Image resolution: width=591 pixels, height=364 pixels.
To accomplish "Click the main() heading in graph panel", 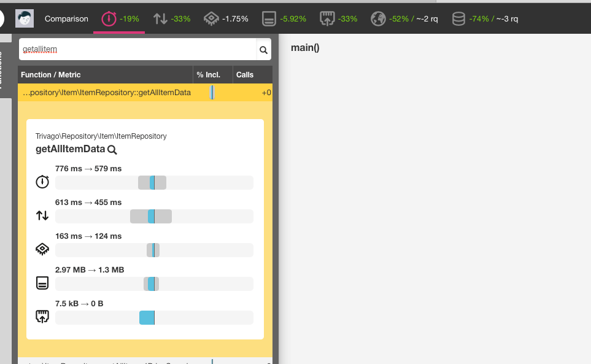I will [304, 48].
